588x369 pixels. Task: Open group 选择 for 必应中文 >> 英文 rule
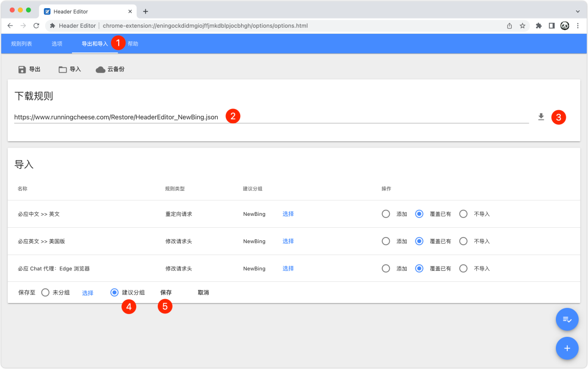click(x=288, y=214)
